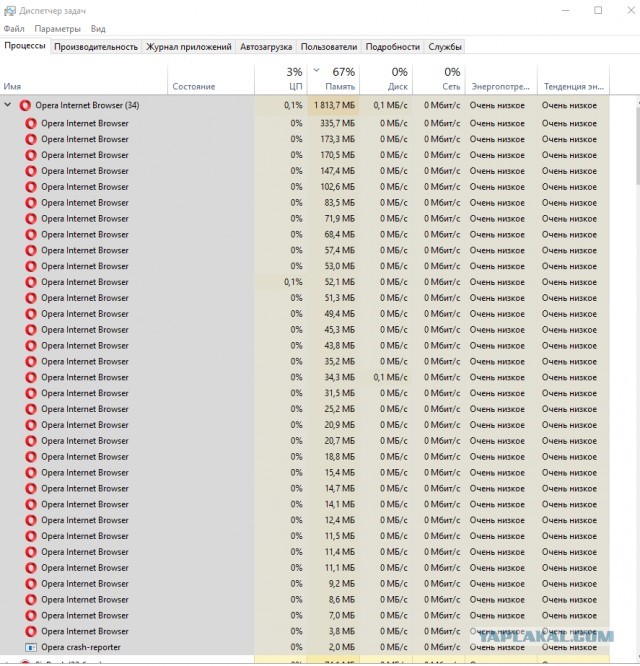Select Opera Internet Browser name in 11,5 МБ row
640x666 pixels.
point(85,536)
